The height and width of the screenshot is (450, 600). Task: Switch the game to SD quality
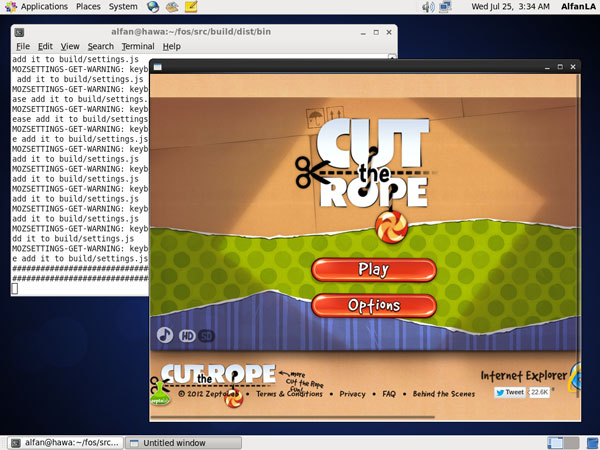pyautogui.click(x=206, y=336)
